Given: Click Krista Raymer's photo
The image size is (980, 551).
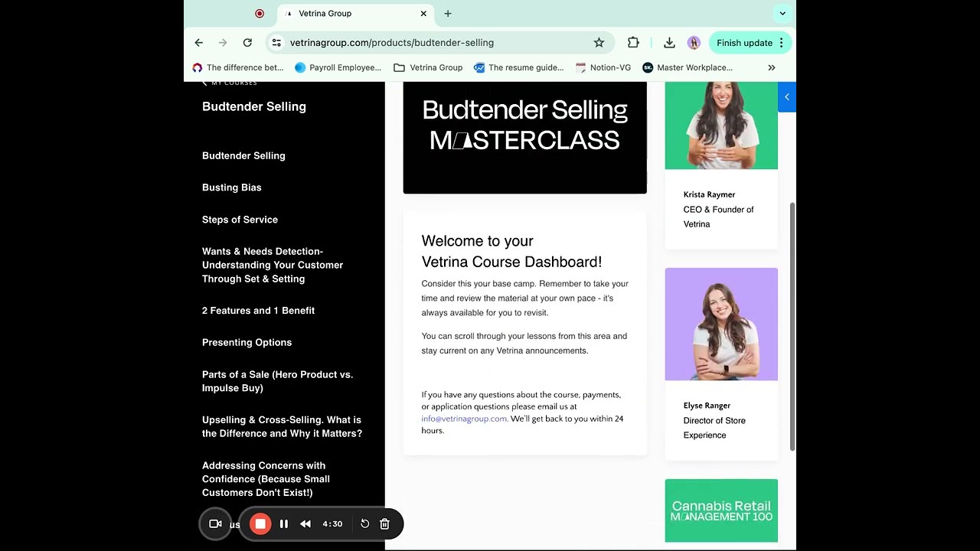Looking at the screenshot, I should point(721,126).
